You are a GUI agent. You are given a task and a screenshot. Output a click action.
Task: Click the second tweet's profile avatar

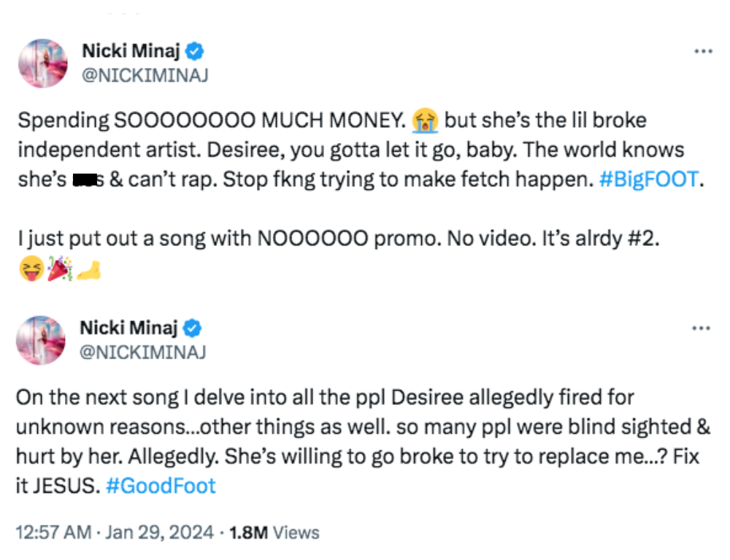pyautogui.click(x=41, y=340)
